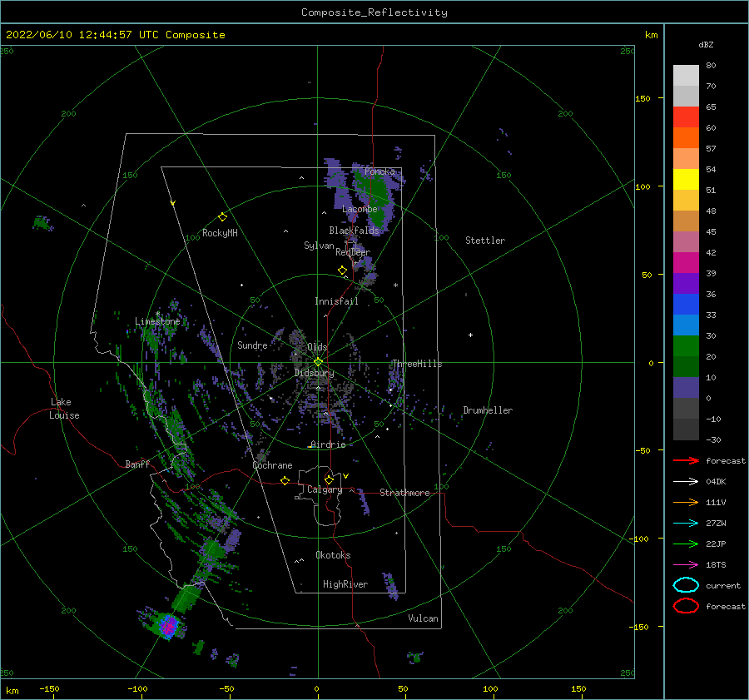Image resolution: width=749 pixels, height=700 pixels.
Task: Click the Okotoks city label
Action: tap(333, 555)
